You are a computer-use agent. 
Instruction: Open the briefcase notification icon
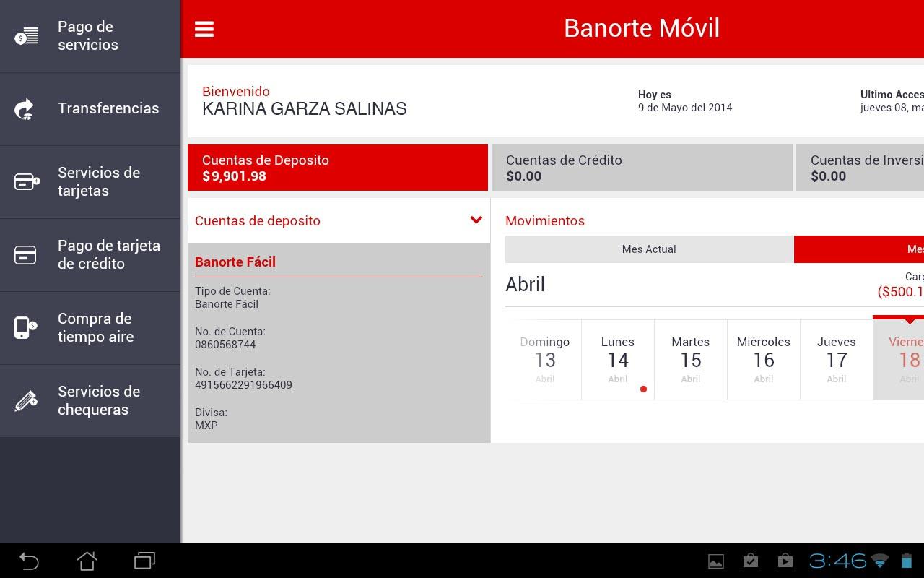(x=751, y=561)
